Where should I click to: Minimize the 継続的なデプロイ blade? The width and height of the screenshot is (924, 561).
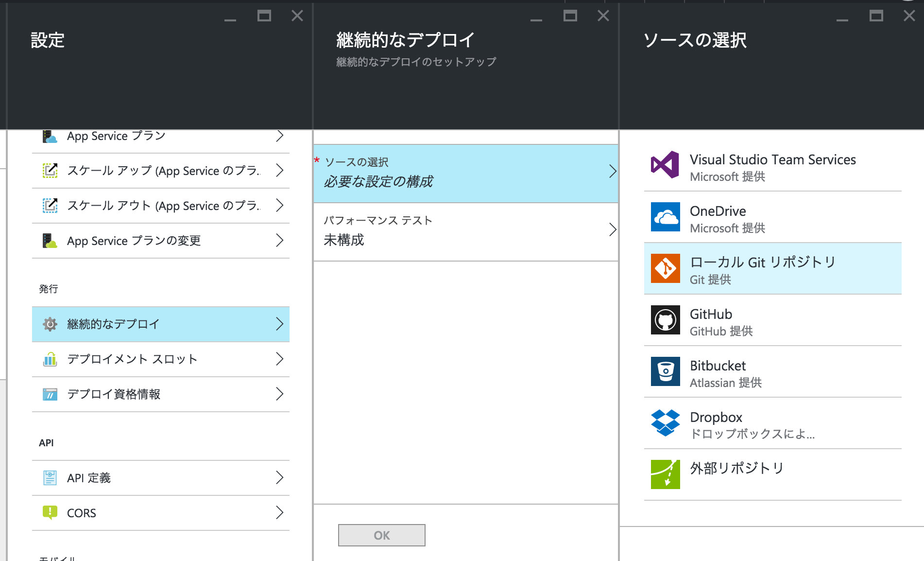click(536, 19)
